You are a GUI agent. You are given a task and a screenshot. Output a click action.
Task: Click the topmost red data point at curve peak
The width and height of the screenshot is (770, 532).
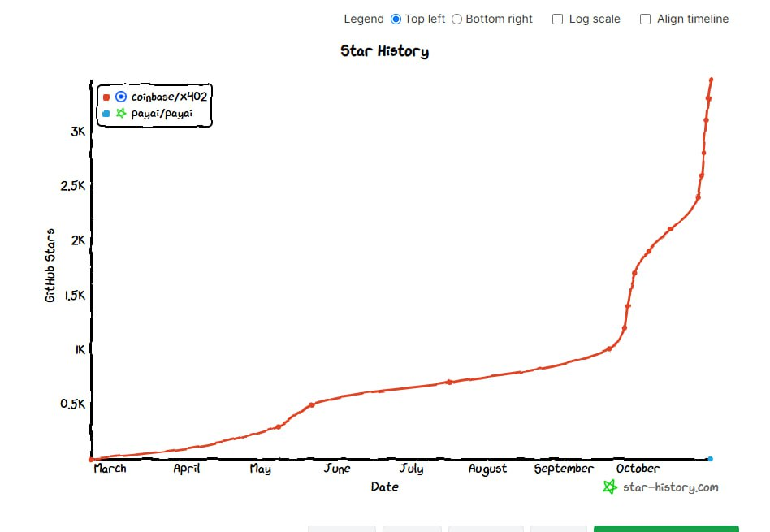coord(712,80)
